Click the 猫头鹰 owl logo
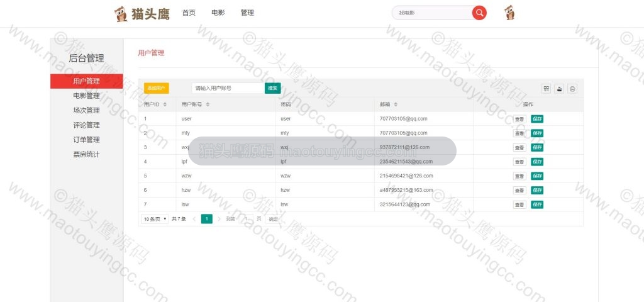Viewport: 644px width, 302px height. (142, 14)
